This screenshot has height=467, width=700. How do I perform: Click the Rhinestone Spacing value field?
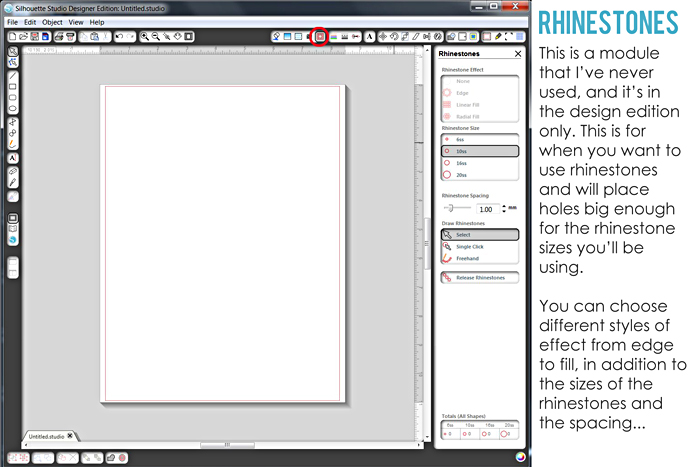[x=488, y=209]
